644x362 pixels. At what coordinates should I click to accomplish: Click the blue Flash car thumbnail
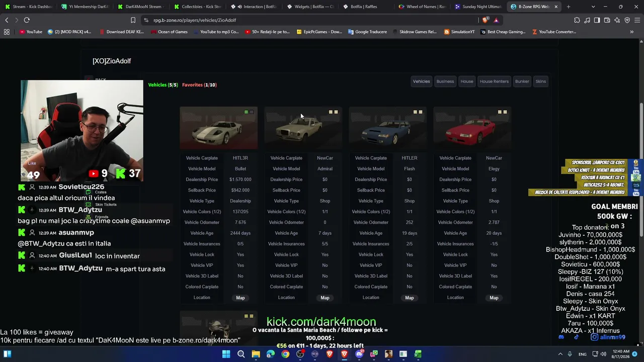click(387, 129)
